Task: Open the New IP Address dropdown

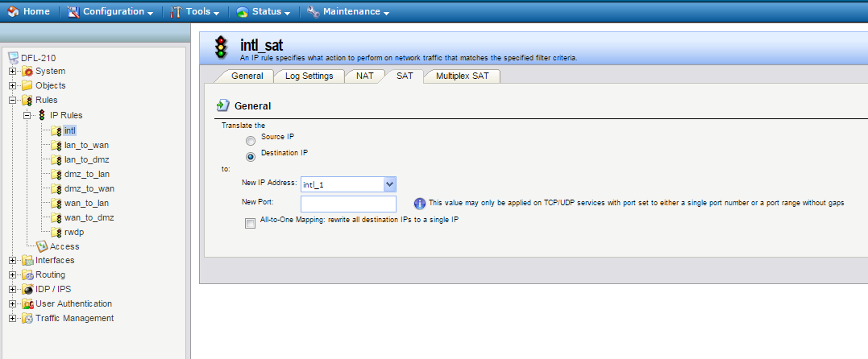Action: pos(389,184)
